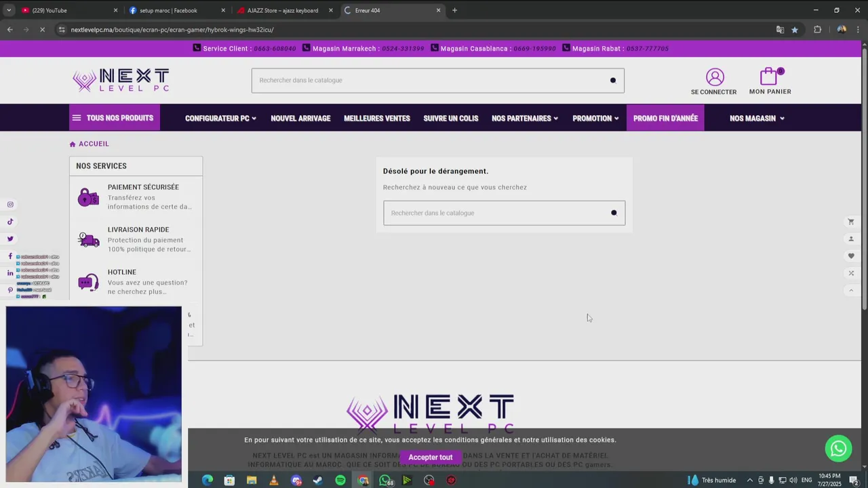The height and width of the screenshot is (488, 868).
Task: Open a new Chrome tab
Action: click(x=454, y=10)
